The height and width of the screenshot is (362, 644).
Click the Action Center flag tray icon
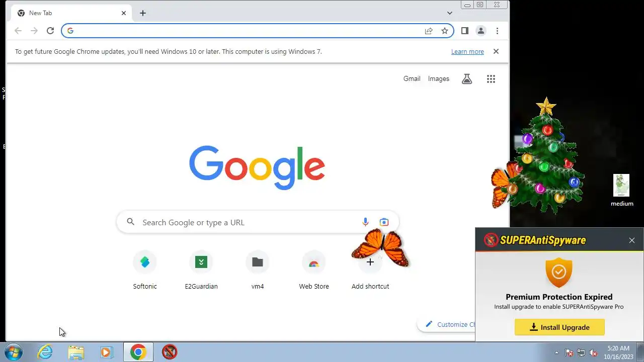[x=569, y=352]
